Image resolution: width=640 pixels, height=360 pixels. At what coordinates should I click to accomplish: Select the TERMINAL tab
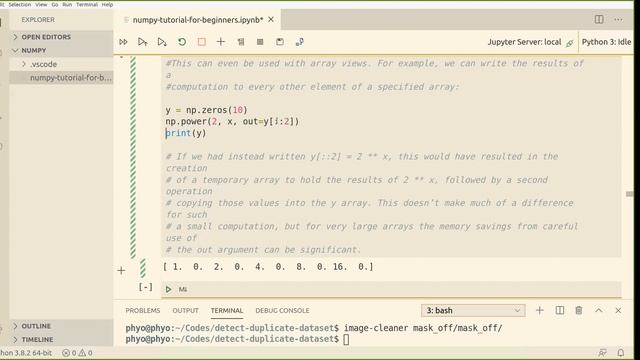pos(227,311)
